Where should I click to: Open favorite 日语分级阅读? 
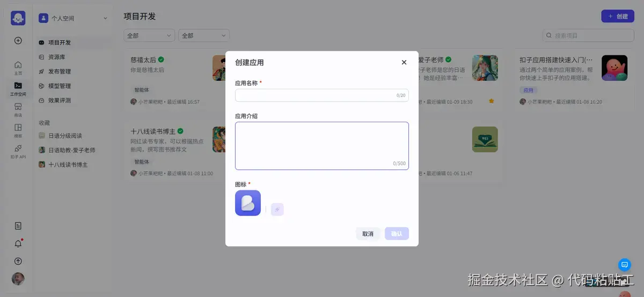[x=74, y=136]
